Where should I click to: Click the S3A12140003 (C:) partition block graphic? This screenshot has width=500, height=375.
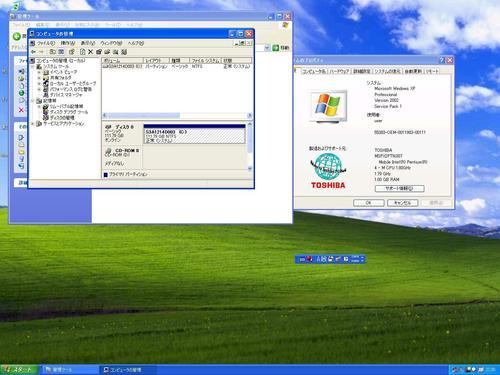tap(194, 134)
